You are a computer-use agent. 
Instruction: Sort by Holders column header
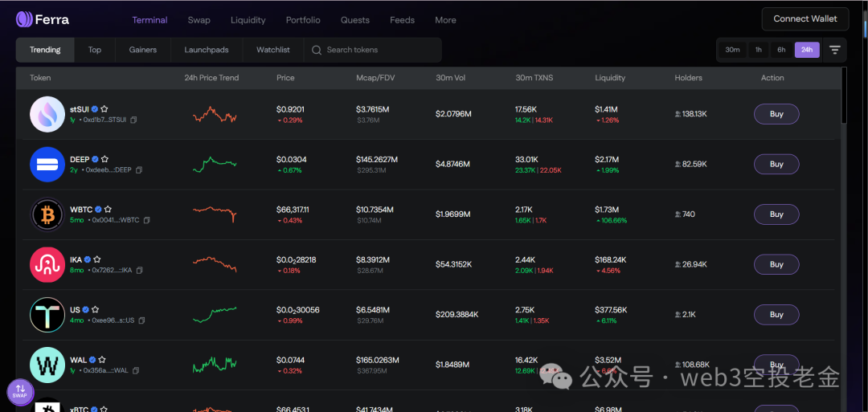click(688, 78)
